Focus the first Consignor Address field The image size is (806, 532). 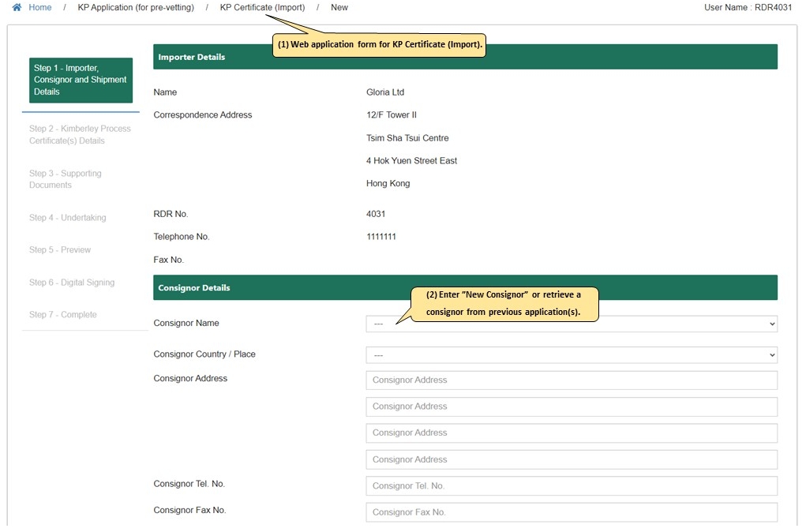(x=572, y=380)
